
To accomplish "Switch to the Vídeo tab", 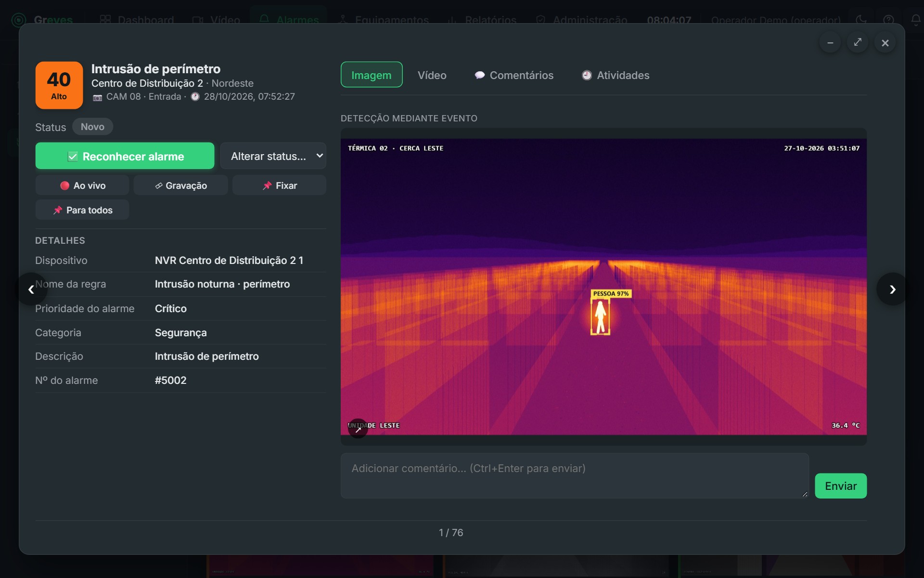I will [x=432, y=75].
